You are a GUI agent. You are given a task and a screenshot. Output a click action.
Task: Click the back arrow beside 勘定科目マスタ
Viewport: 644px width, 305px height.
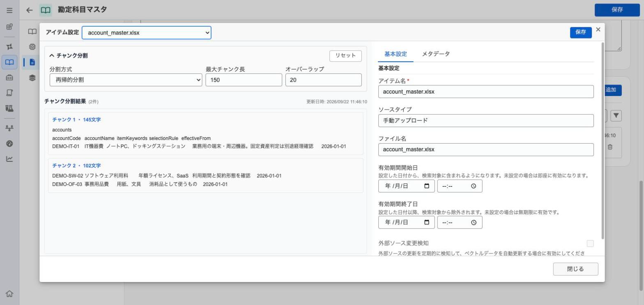pos(29,10)
